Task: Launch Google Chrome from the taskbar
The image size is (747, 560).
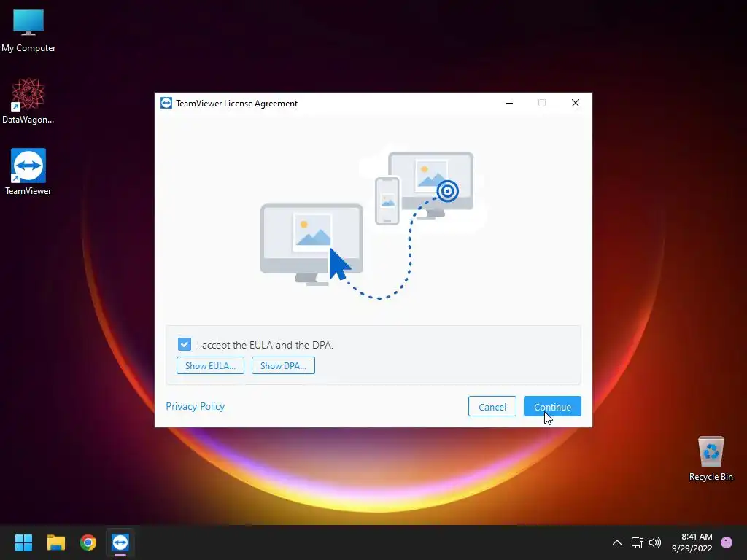Action: pos(88,542)
